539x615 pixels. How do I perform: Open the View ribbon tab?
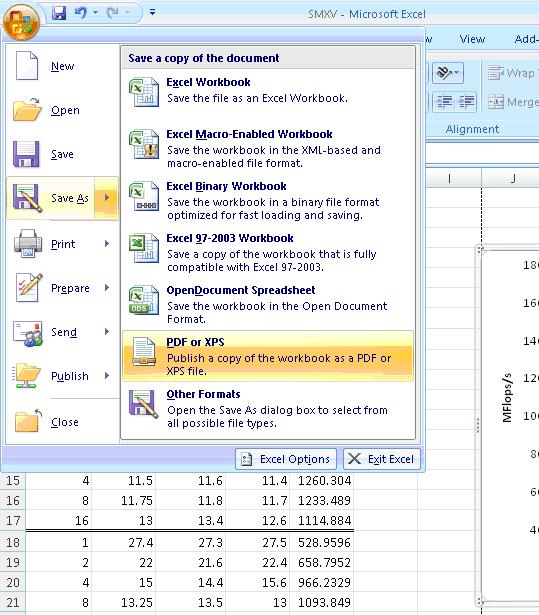point(472,39)
